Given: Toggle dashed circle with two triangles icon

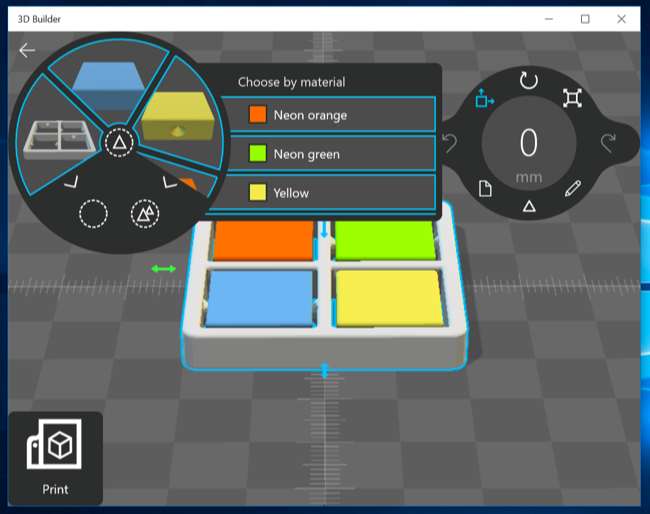Looking at the screenshot, I should tap(145, 213).
